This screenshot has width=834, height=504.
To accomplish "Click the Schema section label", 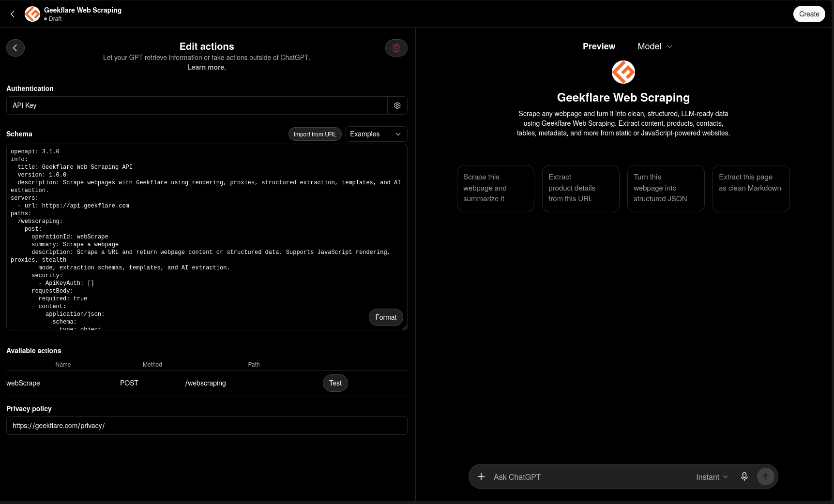I will (x=19, y=134).
